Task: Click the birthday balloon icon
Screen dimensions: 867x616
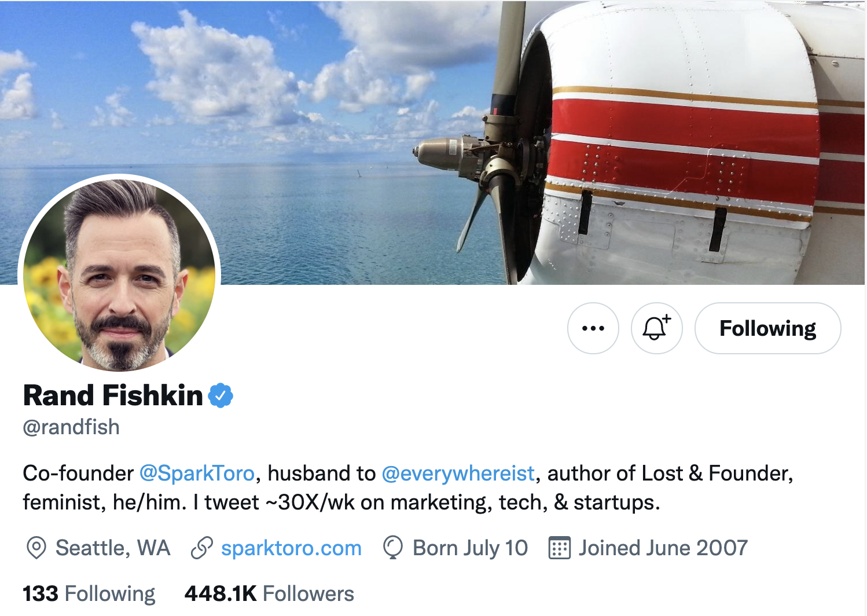Action: coord(393,548)
